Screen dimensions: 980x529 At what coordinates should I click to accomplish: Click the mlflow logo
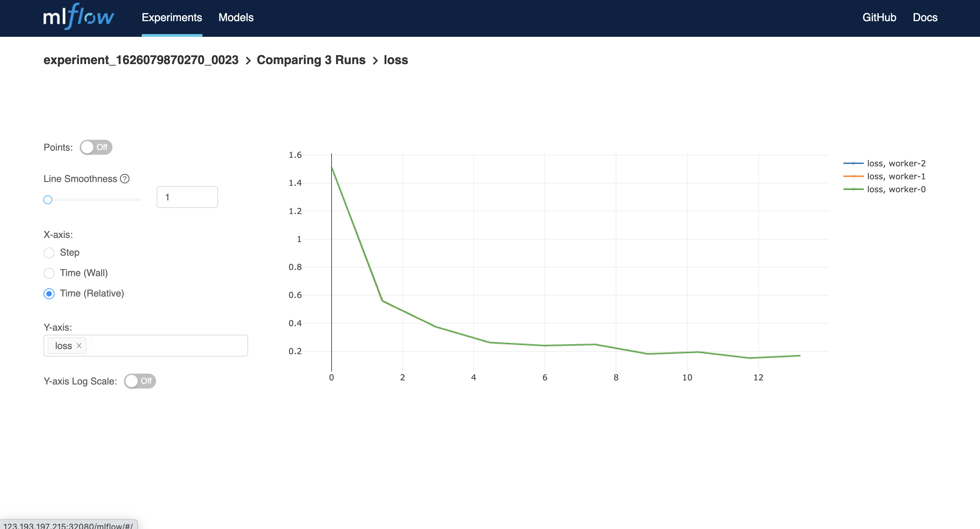(x=78, y=17)
